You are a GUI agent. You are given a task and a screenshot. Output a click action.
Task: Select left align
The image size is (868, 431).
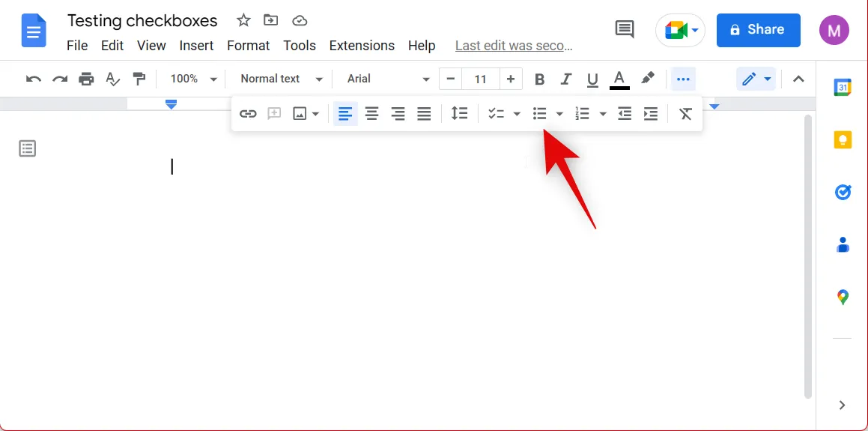[345, 114]
